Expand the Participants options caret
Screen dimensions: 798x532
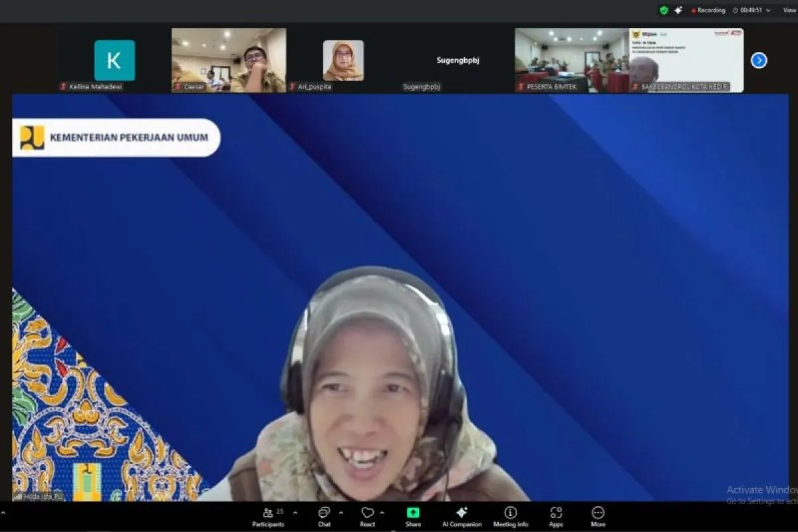tap(295, 513)
